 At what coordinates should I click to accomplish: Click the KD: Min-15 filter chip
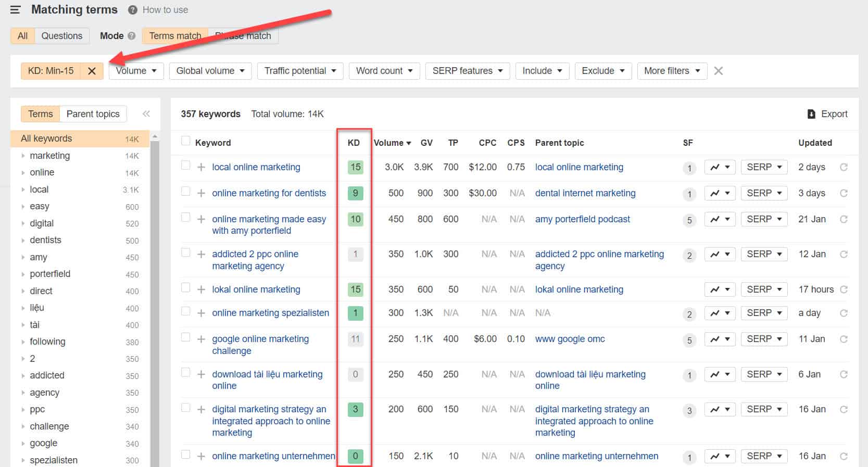(51, 71)
